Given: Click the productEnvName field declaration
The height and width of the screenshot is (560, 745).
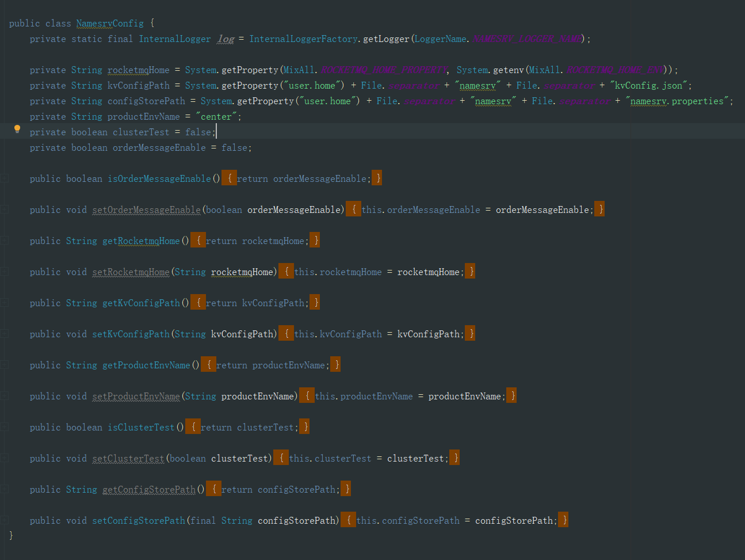Looking at the screenshot, I should (144, 117).
